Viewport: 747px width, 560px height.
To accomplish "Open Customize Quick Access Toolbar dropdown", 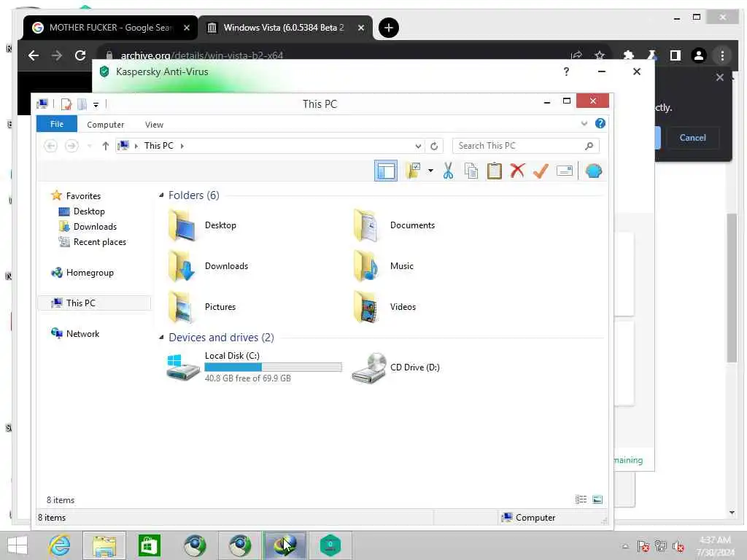I will (x=96, y=104).
